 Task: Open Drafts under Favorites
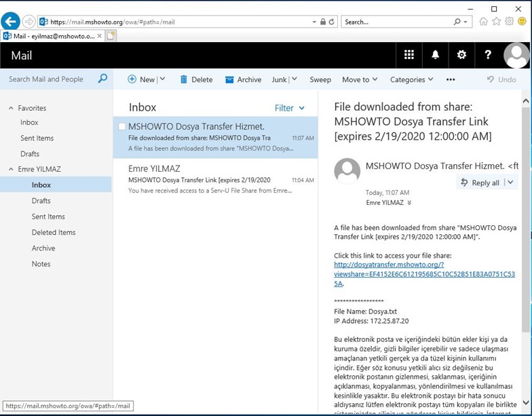(x=30, y=153)
